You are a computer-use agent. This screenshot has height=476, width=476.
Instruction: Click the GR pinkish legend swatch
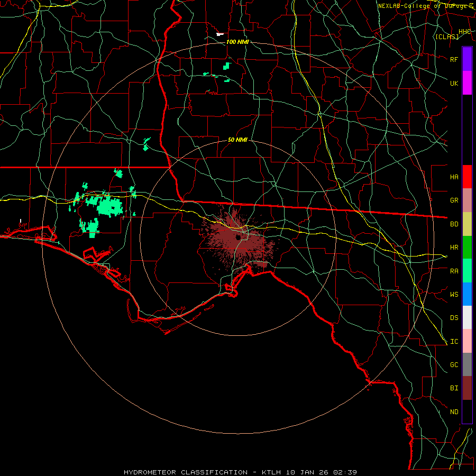click(467, 200)
